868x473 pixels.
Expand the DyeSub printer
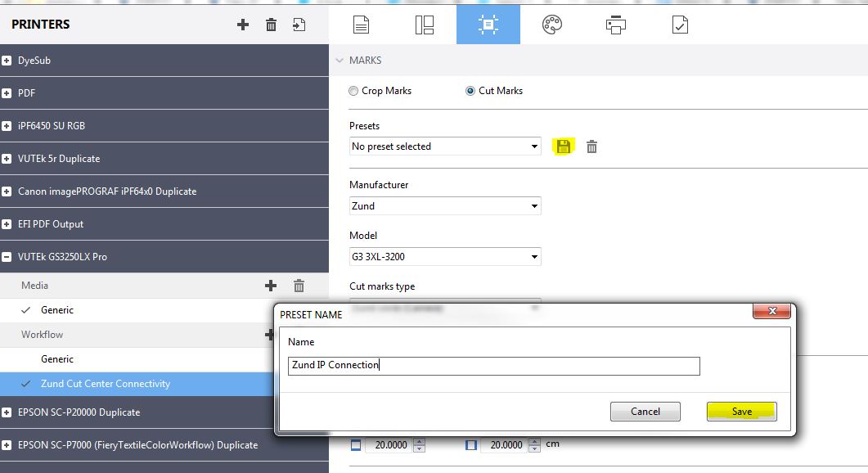[7, 61]
